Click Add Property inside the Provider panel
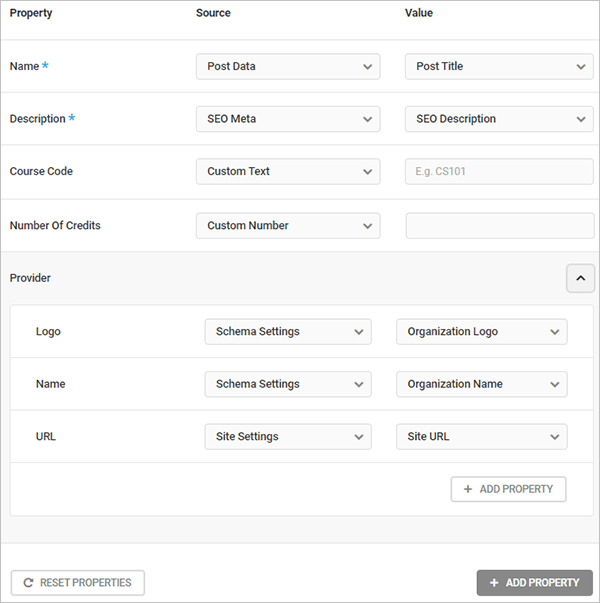This screenshot has height=603, width=600. pyautogui.click(x=508, y=489)
